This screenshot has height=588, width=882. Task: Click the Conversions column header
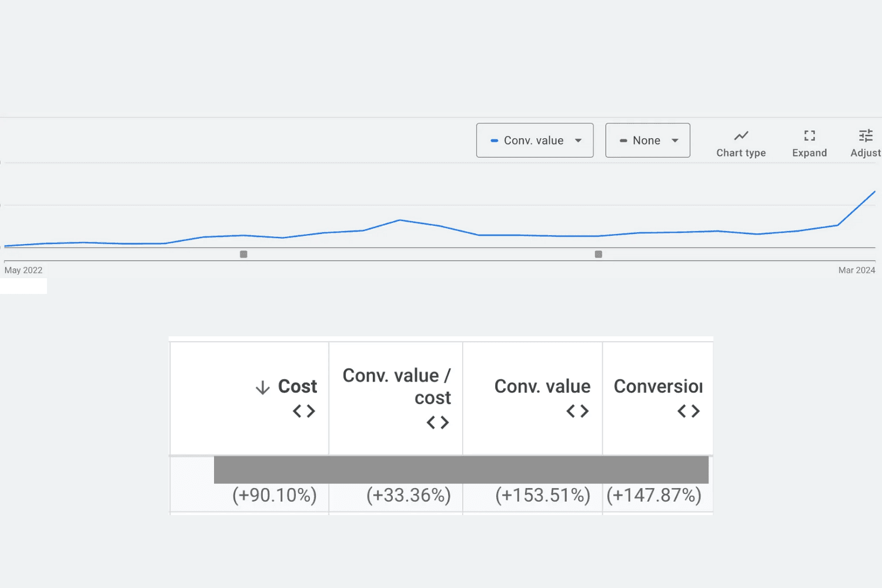click(657, 386)
